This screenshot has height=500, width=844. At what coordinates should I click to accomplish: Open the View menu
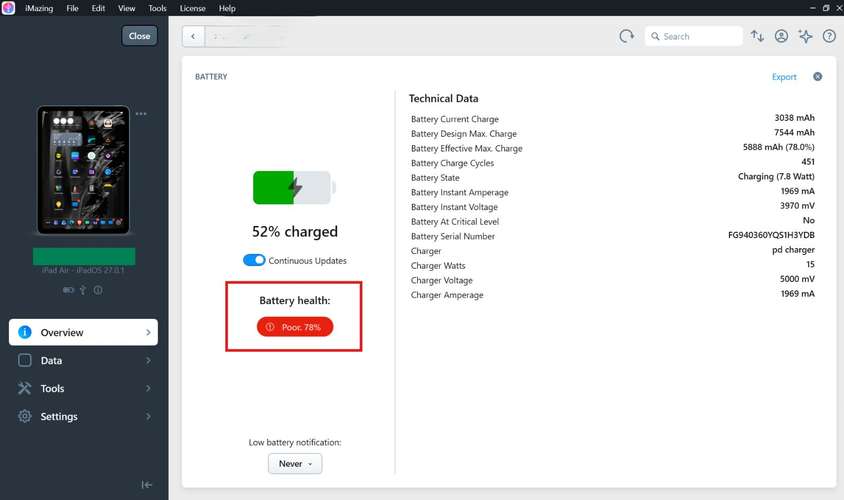126,8
